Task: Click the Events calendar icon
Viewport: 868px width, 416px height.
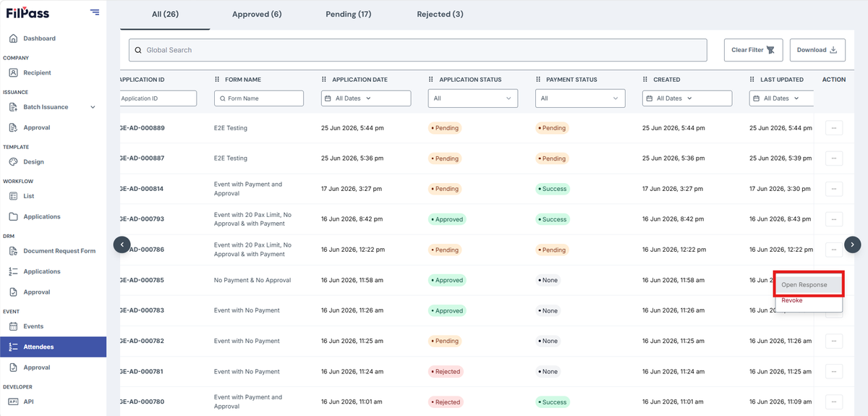Action: point(13,326)
